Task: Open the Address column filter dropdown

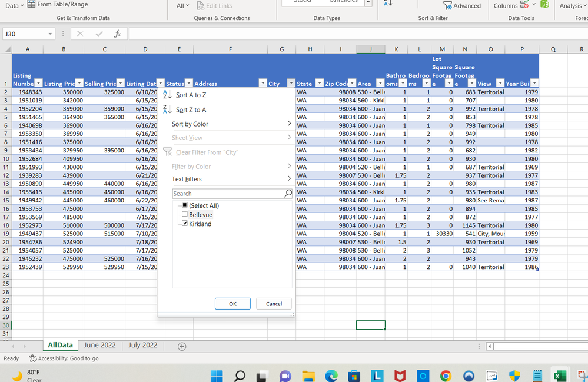Action: point(263,83)
